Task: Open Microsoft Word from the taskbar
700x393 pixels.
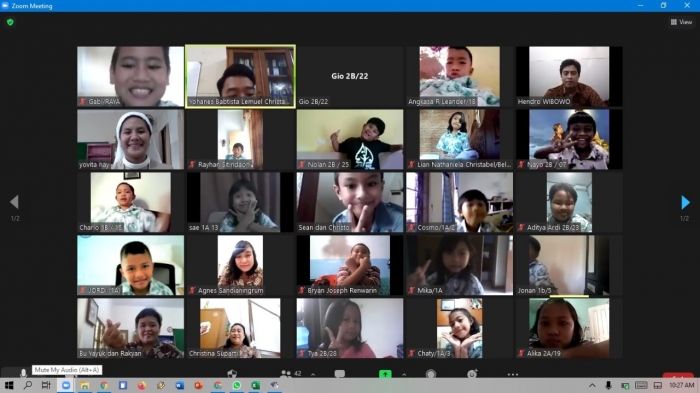Action: 179,385
